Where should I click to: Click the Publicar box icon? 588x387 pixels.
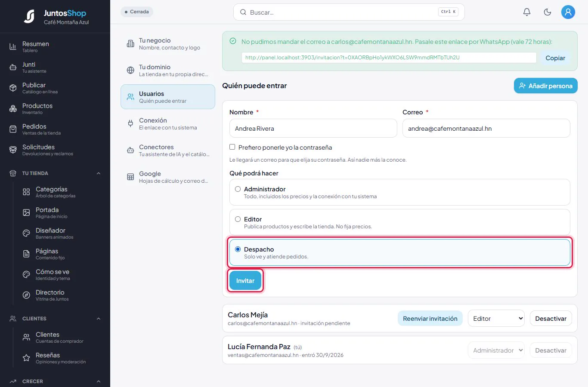(x=13, y=88)
